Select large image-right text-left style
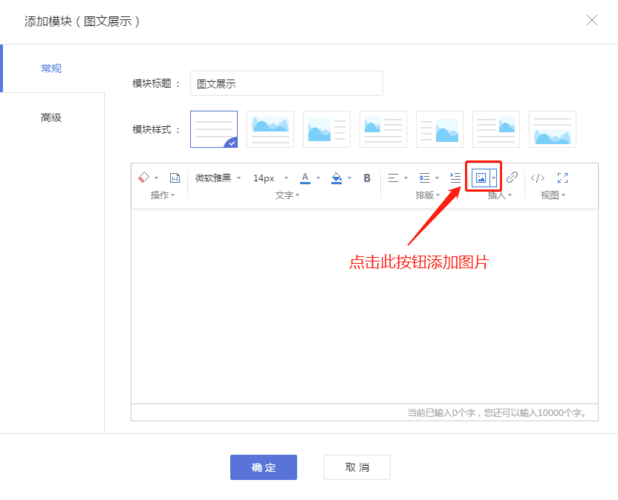 click(x=440, y=129)
